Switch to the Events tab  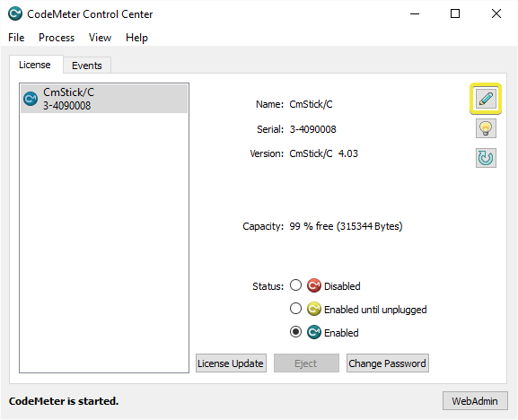click(x=87, y=66)
